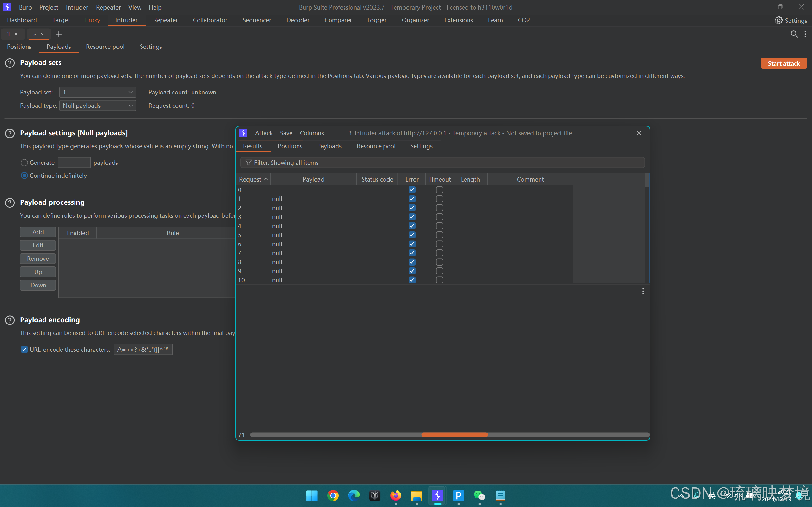Launch Firefox from the taskbar
The height and width of the screenshot is (507, 812).
click(x=396, y=496)
